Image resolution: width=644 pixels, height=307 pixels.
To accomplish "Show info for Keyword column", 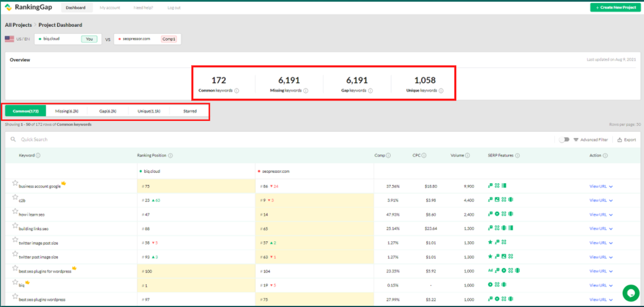I will [38, 156].
